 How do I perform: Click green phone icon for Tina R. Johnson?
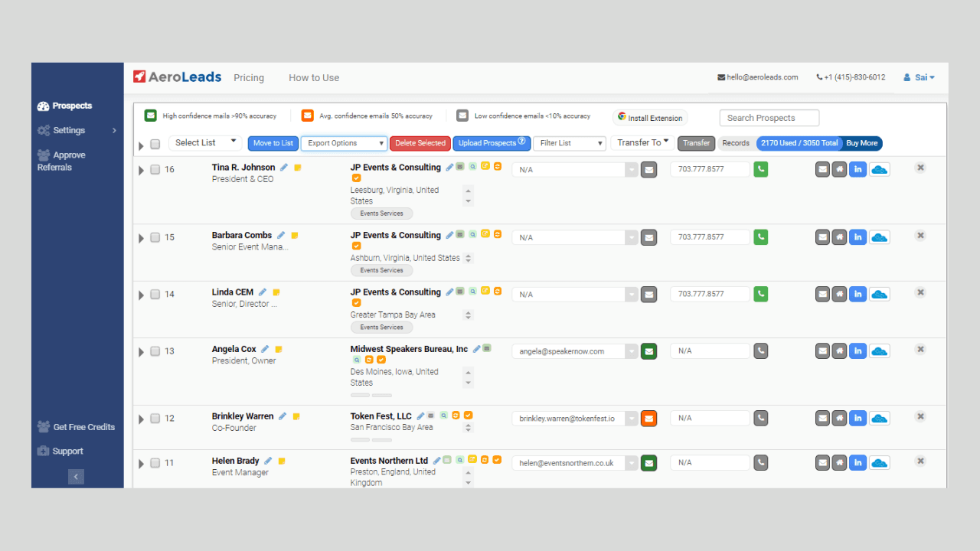[x=760, y=169]
